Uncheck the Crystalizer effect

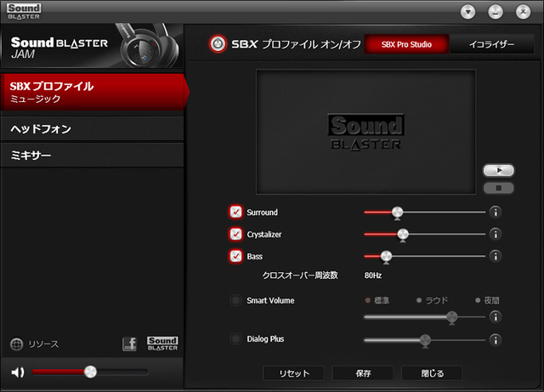(x=235, y=234)
